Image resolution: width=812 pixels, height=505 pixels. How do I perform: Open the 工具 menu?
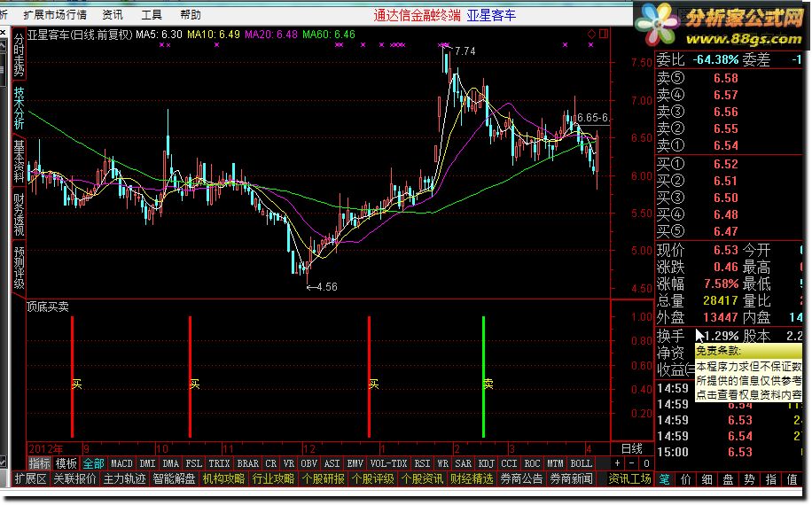coord(152,15)
